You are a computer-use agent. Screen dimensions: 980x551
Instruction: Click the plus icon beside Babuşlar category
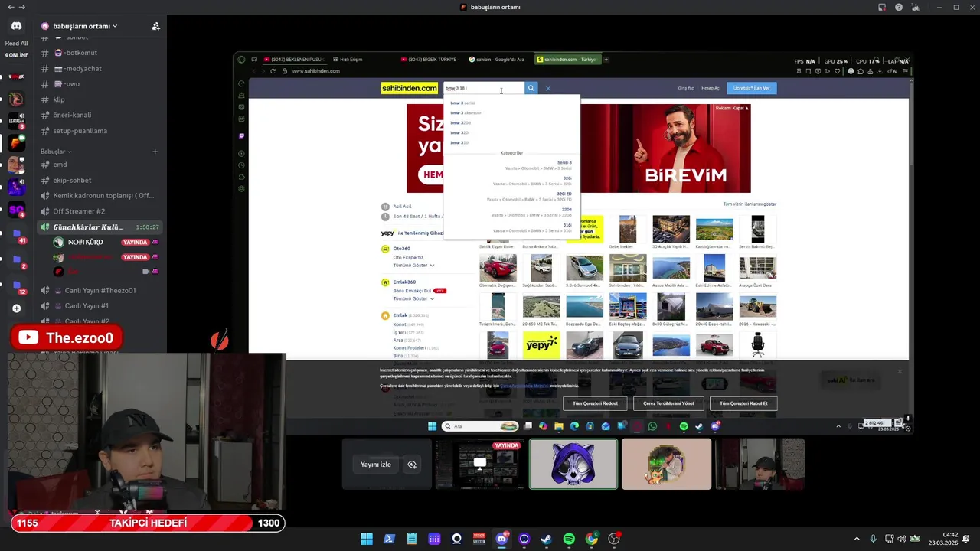155,152
